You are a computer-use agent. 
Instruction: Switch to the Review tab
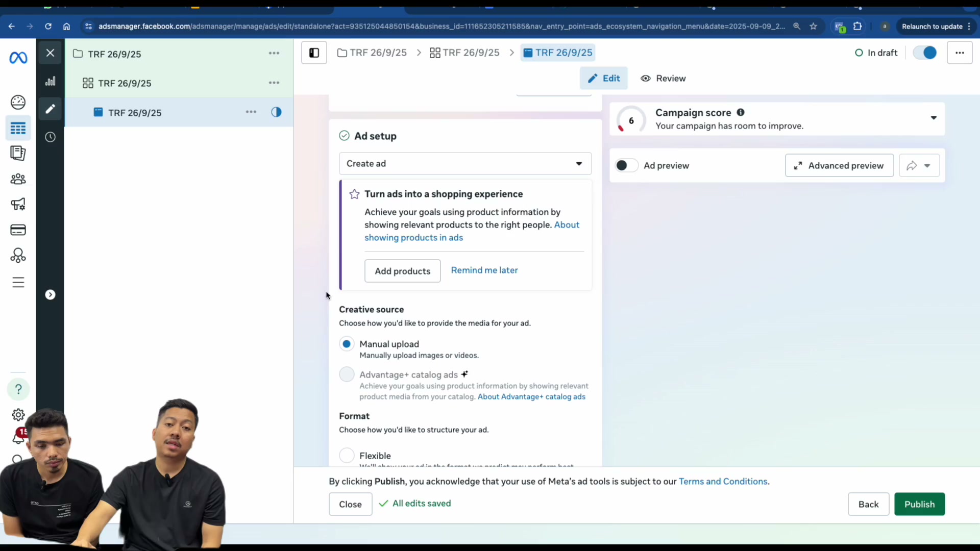[663, 79]
